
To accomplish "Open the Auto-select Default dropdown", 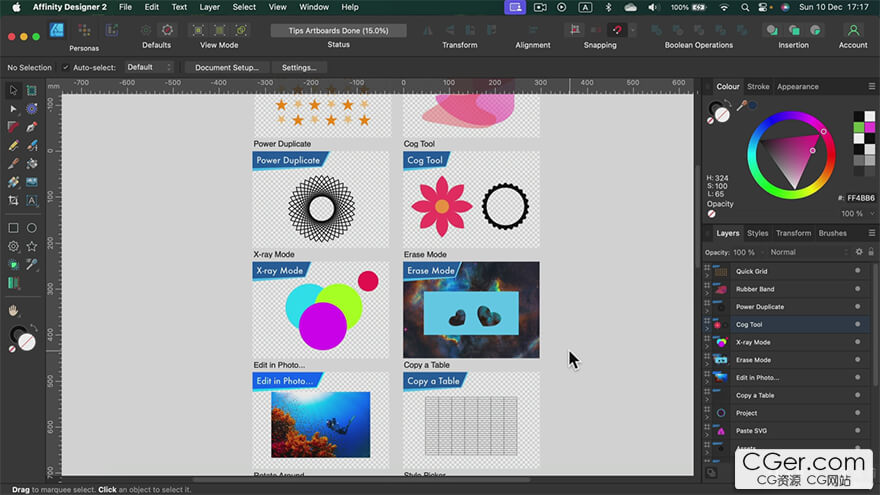I will click(149, 67).
